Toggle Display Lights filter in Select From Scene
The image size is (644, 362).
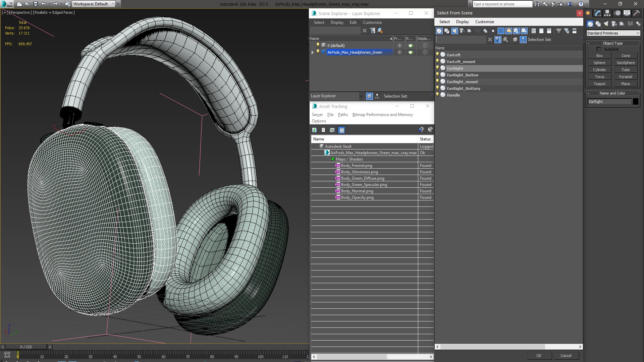coord(454,31)
